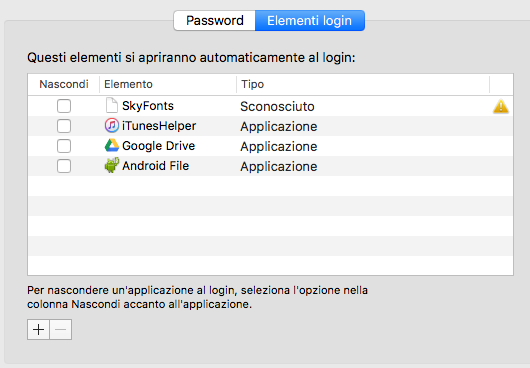Select the iTunesHelper entry name
The image size is (530, 368).
click(159, 126)
